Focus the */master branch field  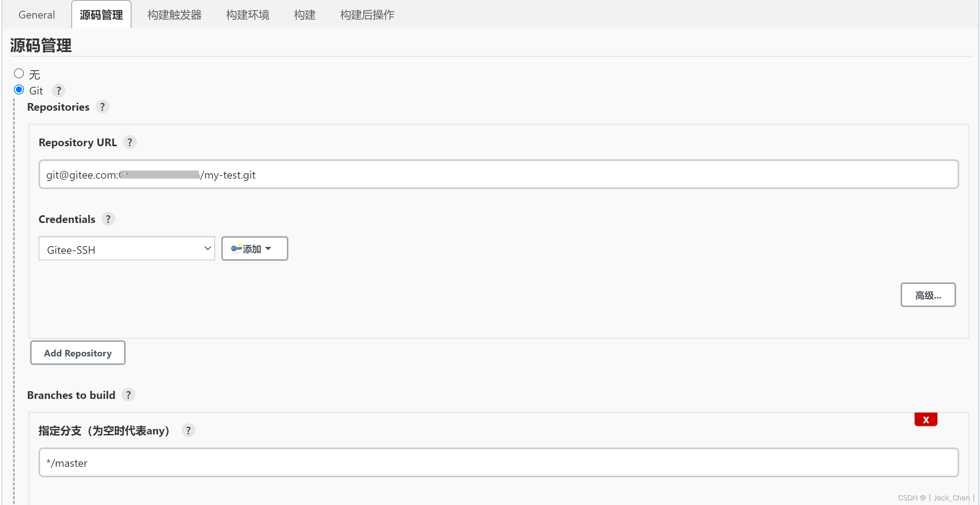pyautogui.click(x=498, y=463)
